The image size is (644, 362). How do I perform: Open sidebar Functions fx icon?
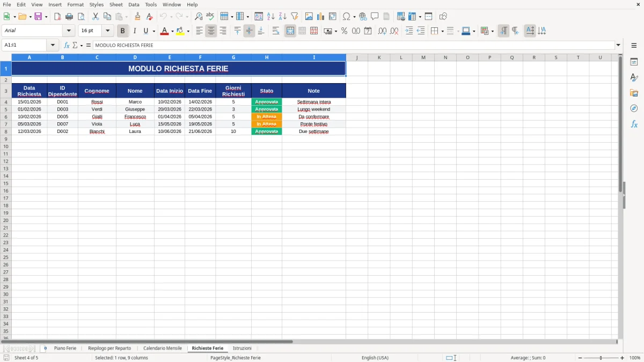point(634,124)
